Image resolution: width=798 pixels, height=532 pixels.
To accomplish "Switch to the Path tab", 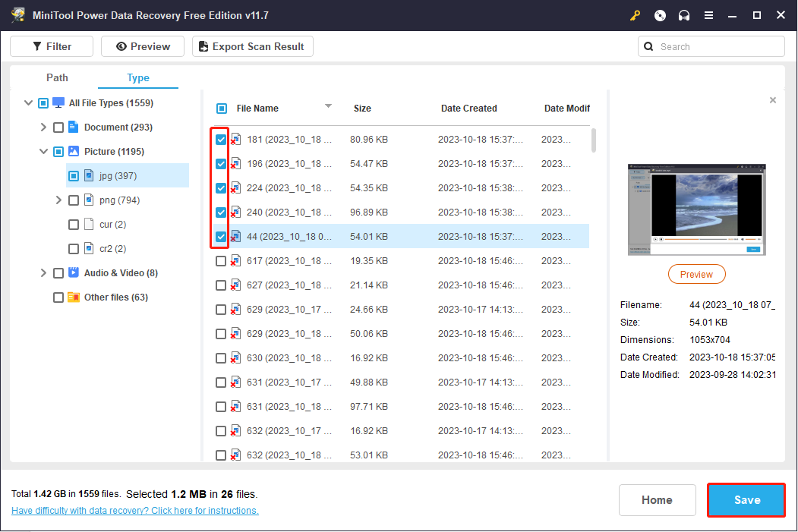I will click(57, 77).
